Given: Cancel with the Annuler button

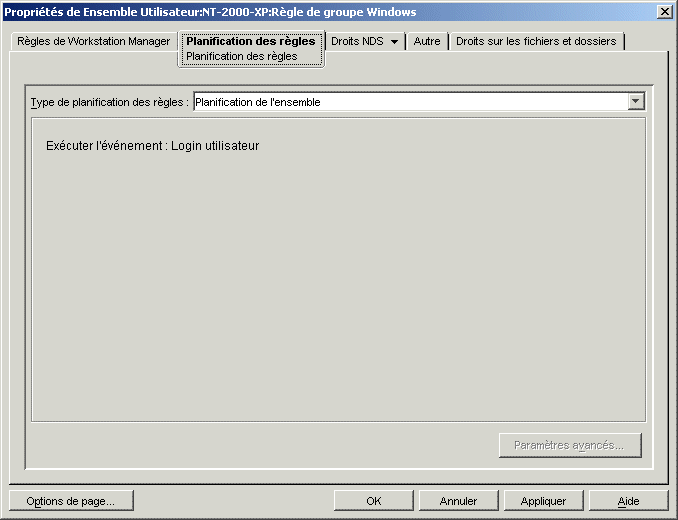Looking at the screenshot, I should pyautogui.click(x=458, y=501).
